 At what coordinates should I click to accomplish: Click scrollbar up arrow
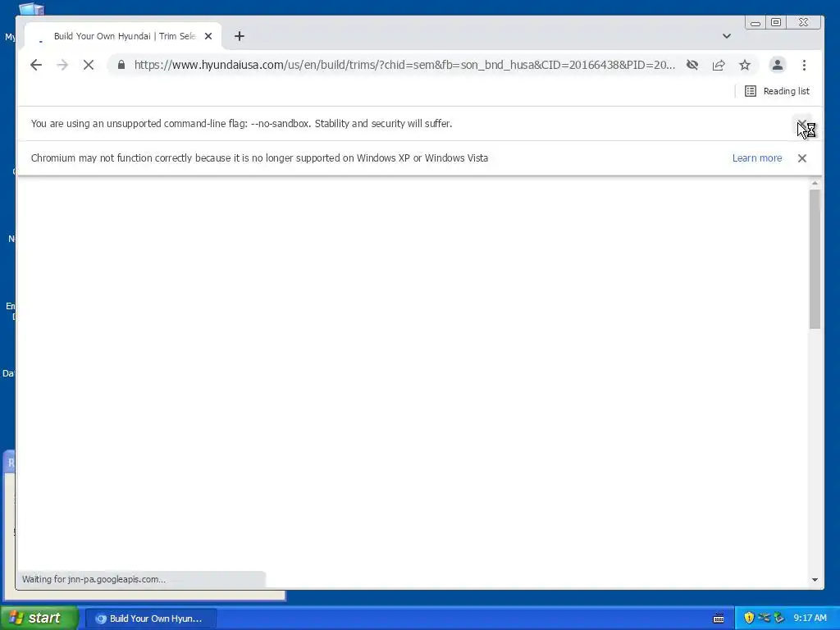click(x=815, y=183)
